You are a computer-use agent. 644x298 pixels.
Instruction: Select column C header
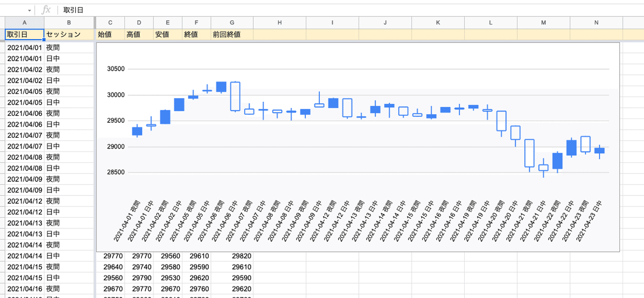[110, 23]
